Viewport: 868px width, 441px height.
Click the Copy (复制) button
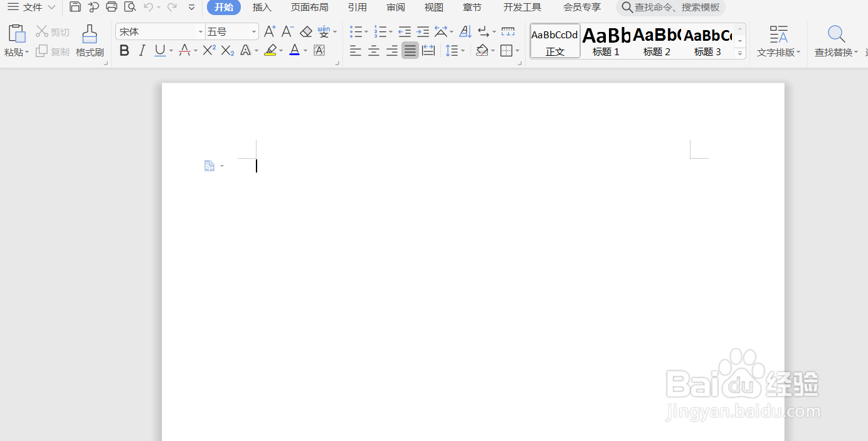[53, 51]
